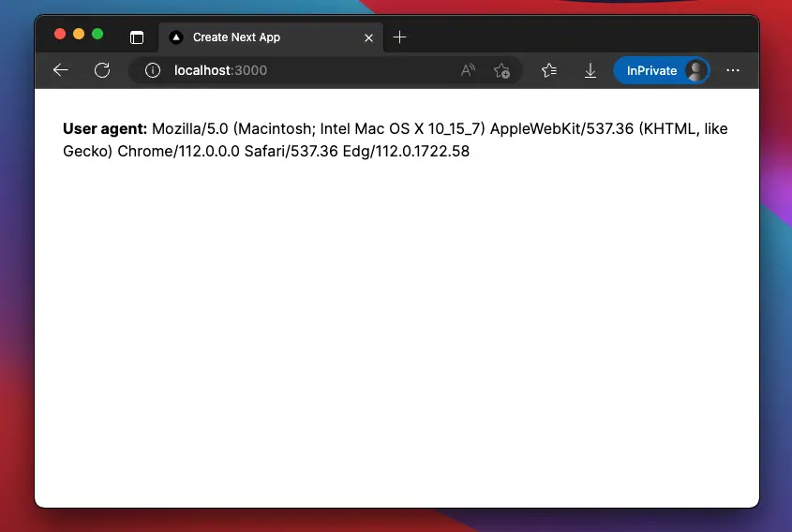Click the bold 'User agent:' label

[x=105, y=128]
